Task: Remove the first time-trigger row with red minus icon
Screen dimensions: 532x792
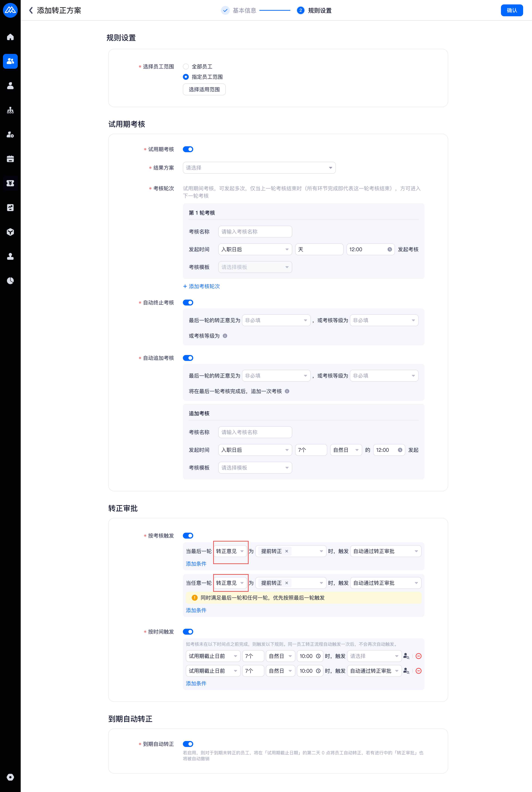Action: click(x=418, y=656)
